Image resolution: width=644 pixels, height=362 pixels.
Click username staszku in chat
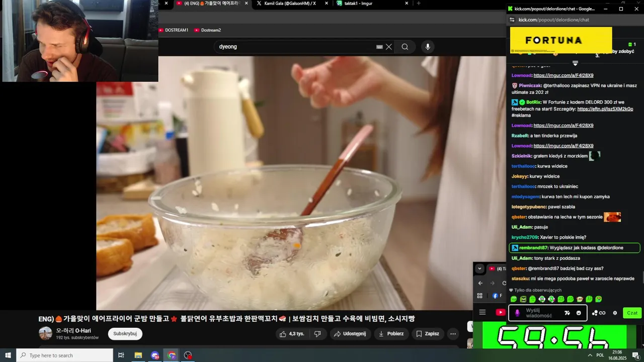tap(520, 279)
